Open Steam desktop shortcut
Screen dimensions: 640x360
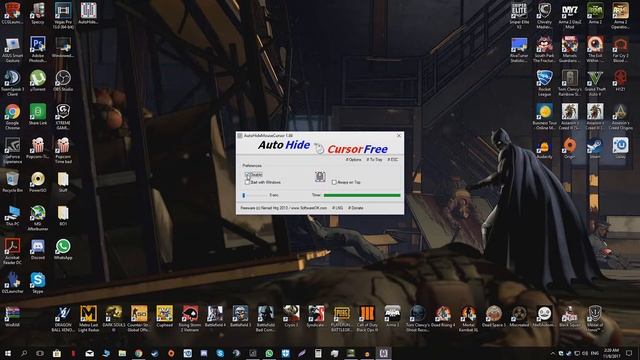click(x=595, y=148)
